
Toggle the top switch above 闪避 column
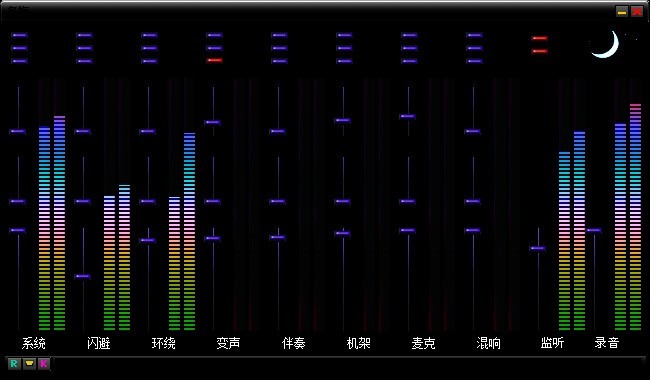pos(84,35)
